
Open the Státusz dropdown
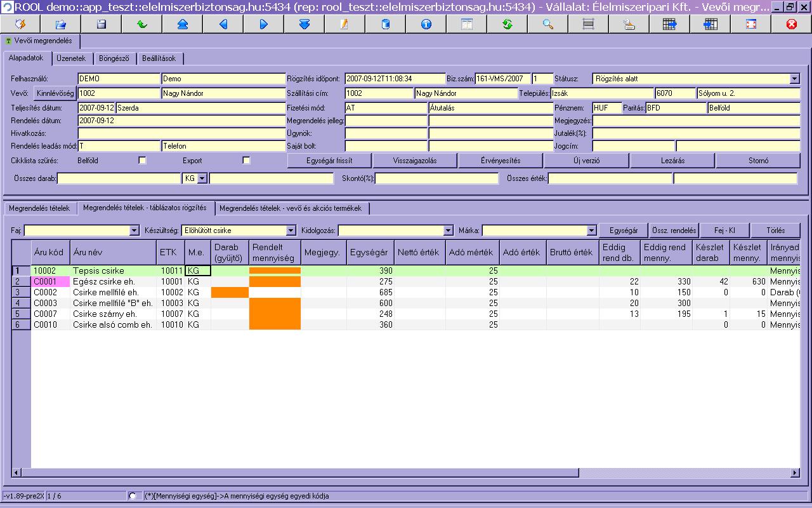pyautogui.click(x=795, y=79)
